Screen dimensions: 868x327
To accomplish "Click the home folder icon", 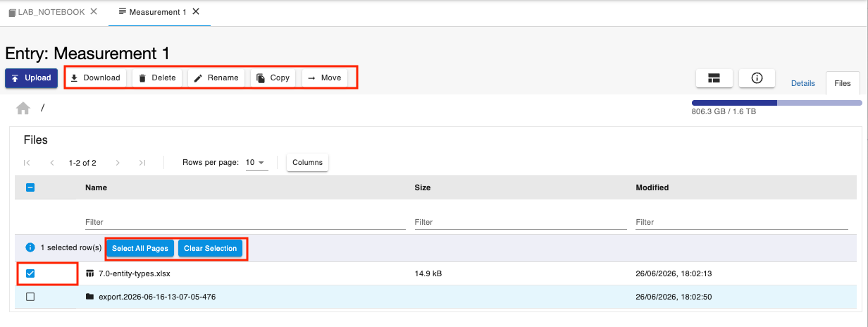I will pos(23,108).
